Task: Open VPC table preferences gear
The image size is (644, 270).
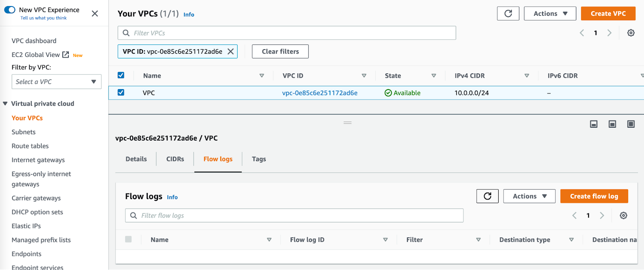Action: pyautogui.click(x=631, y=33)
